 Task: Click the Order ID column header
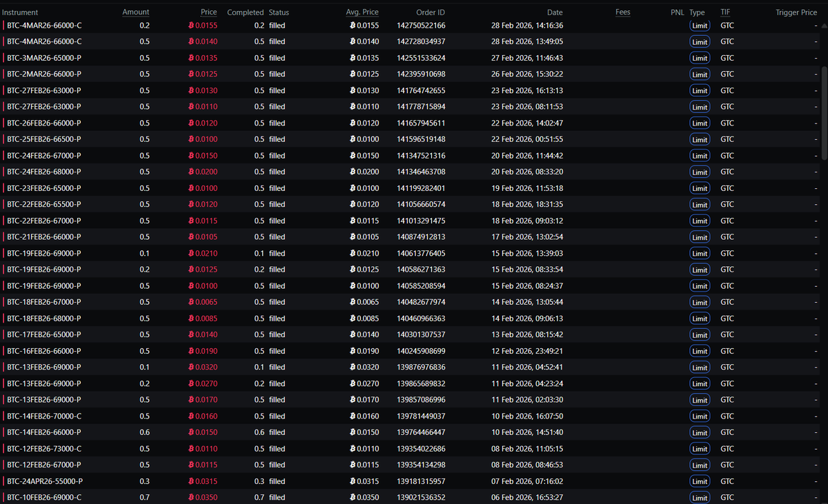[x=431, y=12]
